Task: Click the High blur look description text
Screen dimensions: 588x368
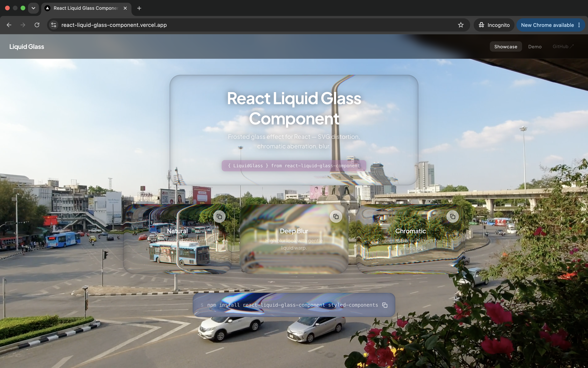Action: pos(294,244)
